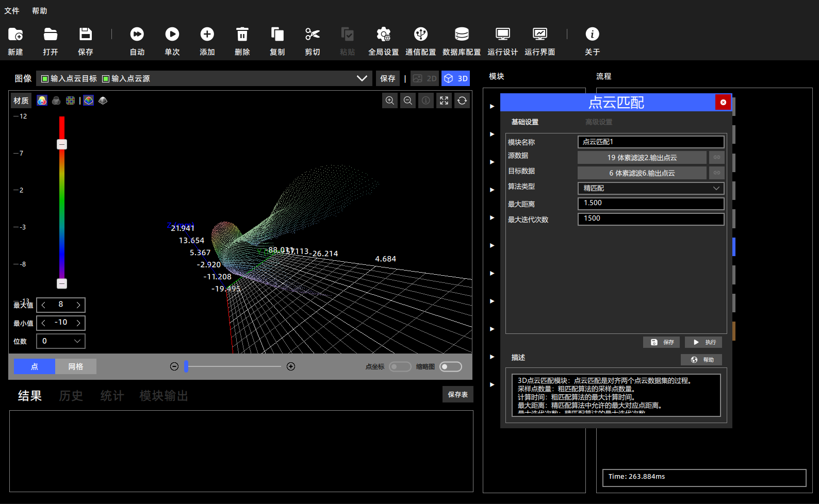Save the project via the 保存 toolbar icon

pyautogui.click(x=86, y=35)
